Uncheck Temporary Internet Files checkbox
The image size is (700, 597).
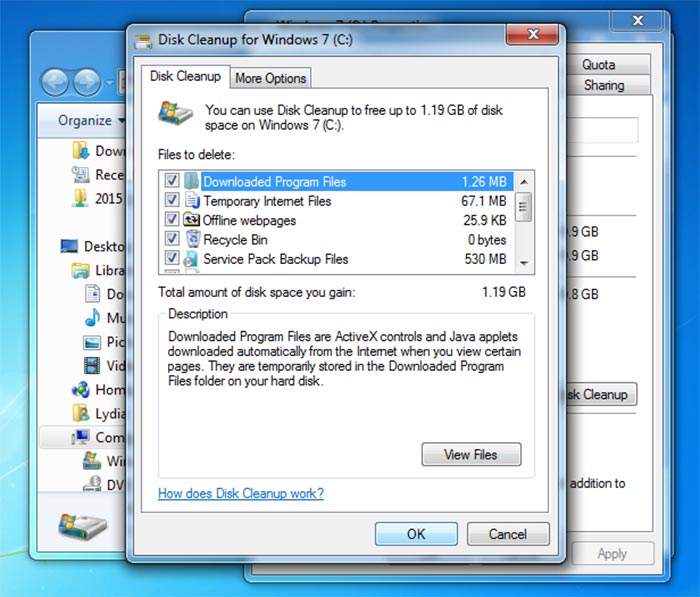click(172, 200)
